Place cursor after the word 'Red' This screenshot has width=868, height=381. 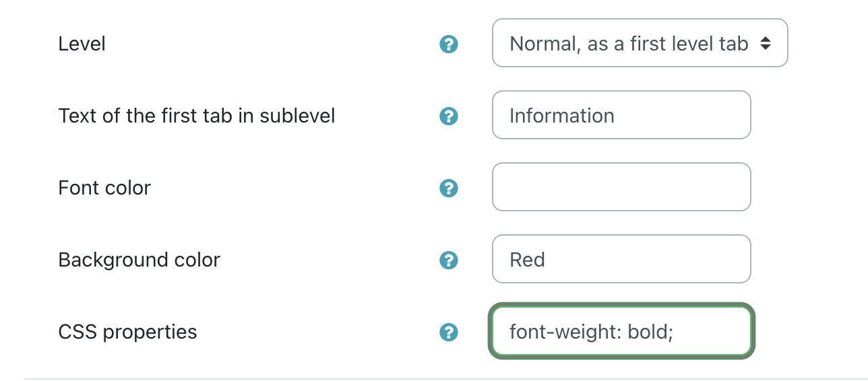547,259
